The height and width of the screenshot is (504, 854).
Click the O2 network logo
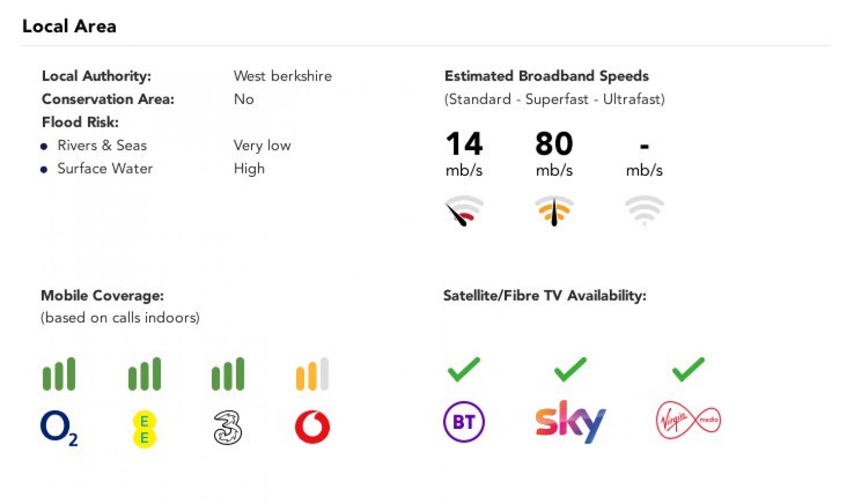coord(59,428)
